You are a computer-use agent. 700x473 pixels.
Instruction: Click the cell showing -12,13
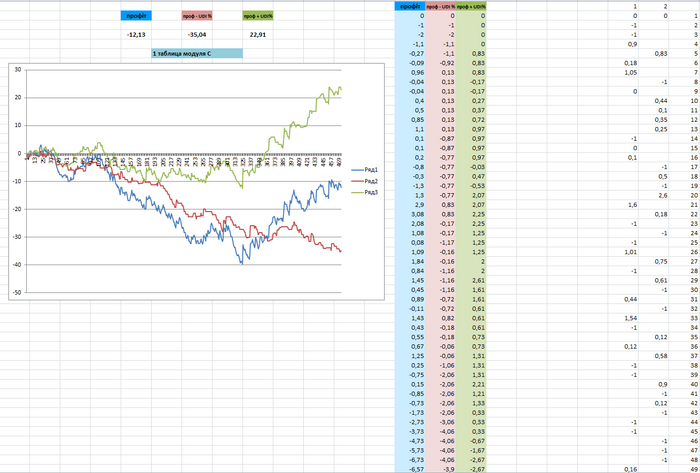(x=136, y=35)
